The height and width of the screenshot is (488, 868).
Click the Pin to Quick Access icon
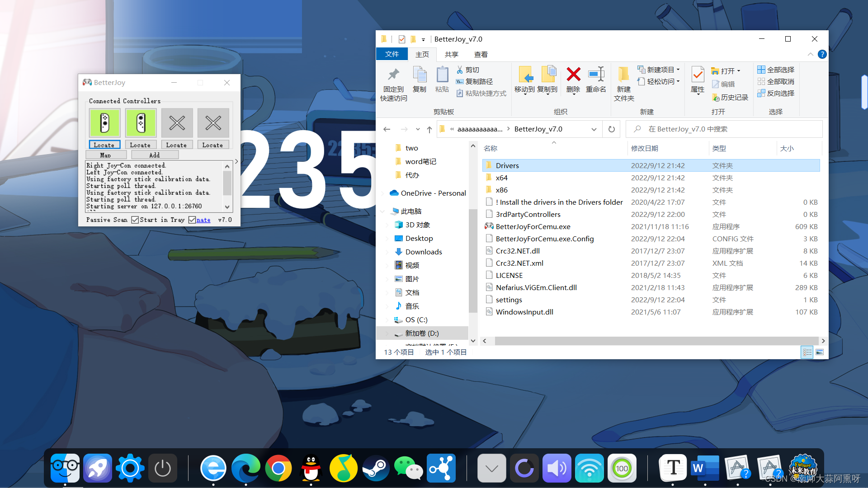(393, 75)
